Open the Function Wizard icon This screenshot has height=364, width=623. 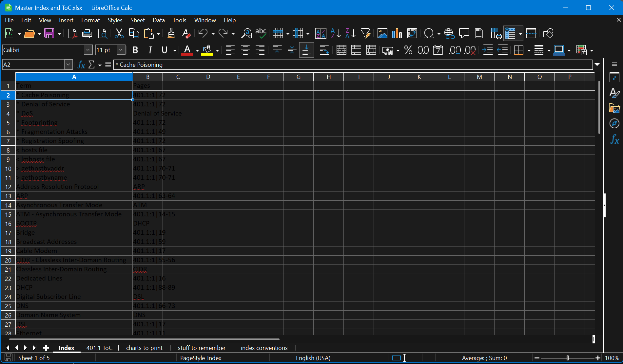coord(81,65)
